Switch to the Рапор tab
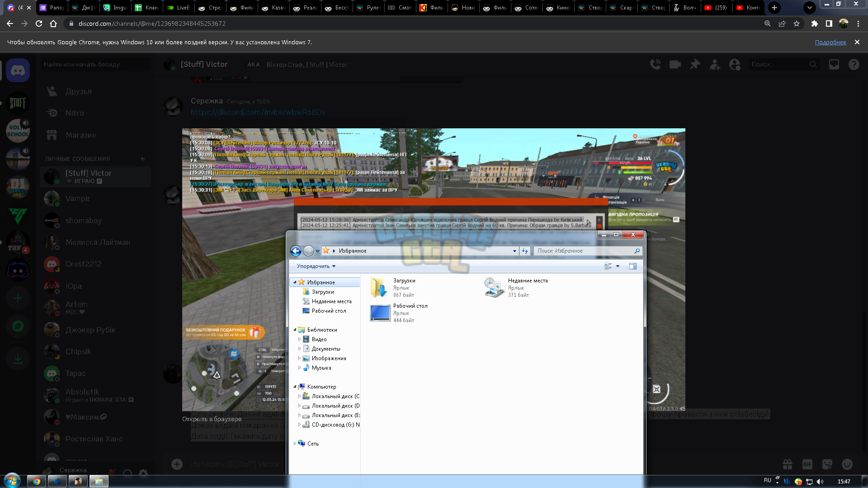This screenshot has height=488, width=868. pyautogui.click(x=52, y=8)
